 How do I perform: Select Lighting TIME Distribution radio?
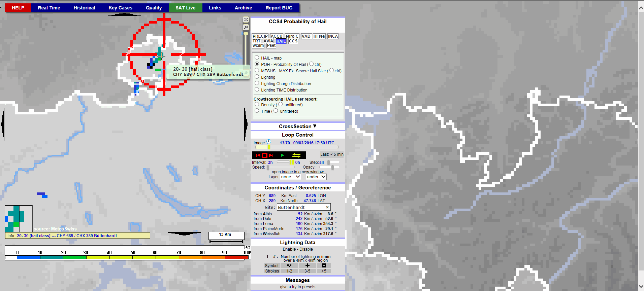(257, 89)
